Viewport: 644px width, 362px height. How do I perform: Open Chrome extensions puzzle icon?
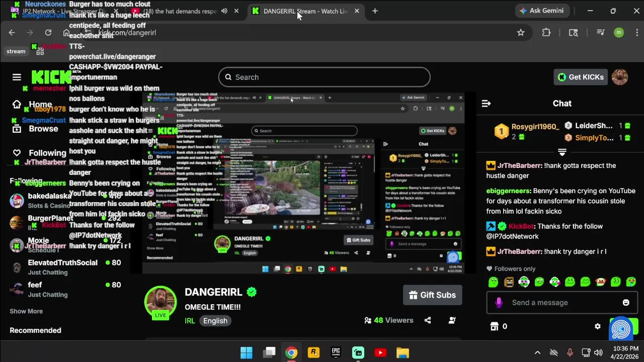coord(546,33)
